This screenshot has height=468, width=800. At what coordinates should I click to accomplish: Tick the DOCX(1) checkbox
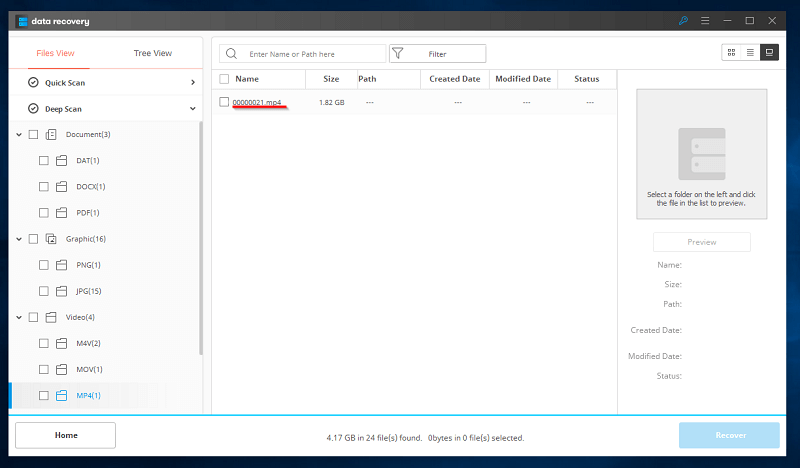click(44, 187)
